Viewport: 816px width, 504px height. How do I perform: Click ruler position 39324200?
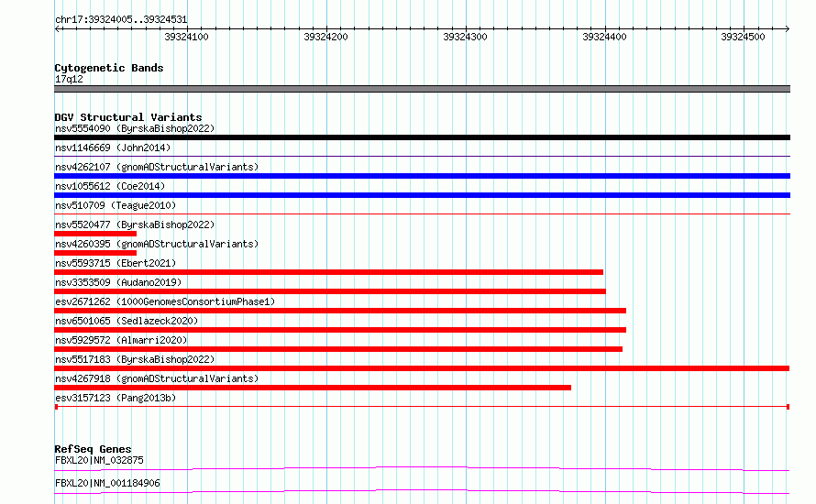(325, 37)
